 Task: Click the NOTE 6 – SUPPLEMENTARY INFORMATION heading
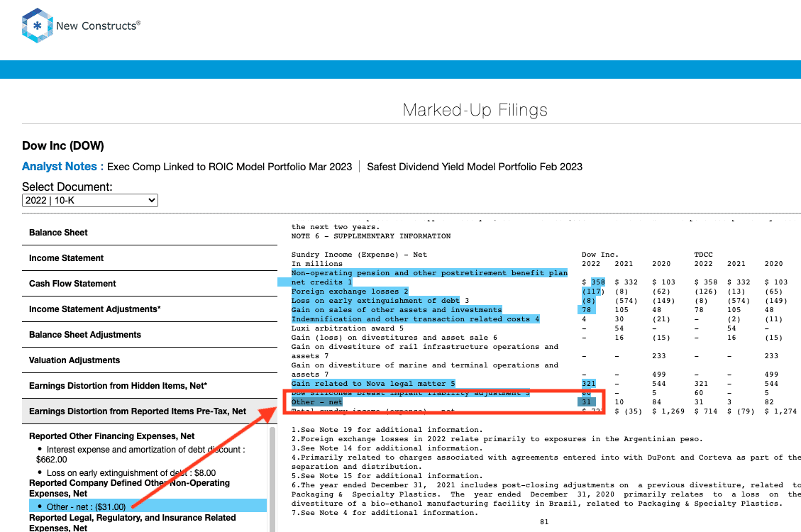[x=371, y=236]
